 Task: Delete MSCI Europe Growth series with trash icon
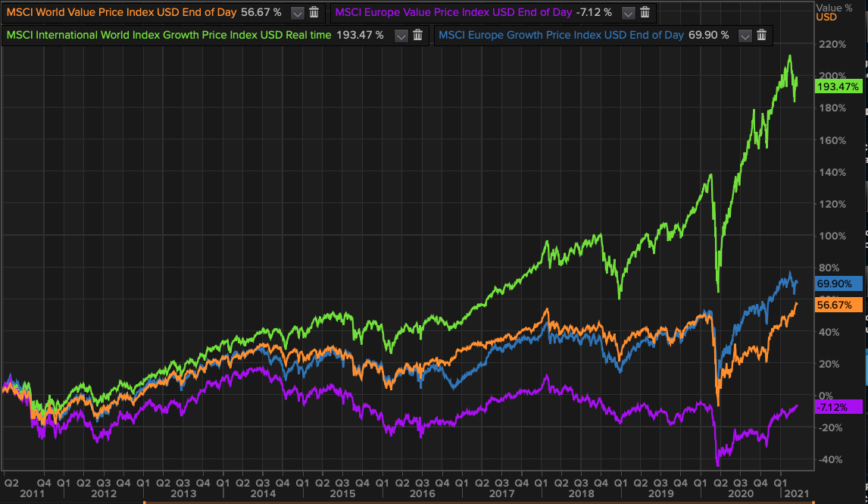(x=762, y=36)
